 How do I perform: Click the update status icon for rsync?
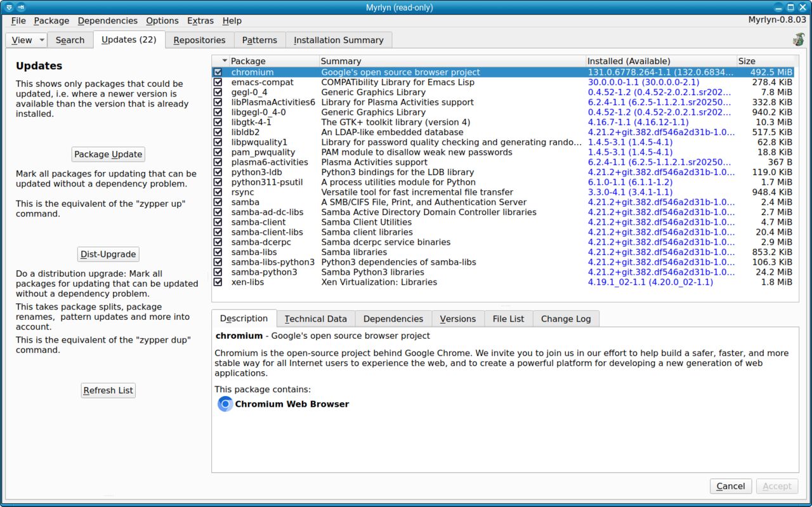218,192
